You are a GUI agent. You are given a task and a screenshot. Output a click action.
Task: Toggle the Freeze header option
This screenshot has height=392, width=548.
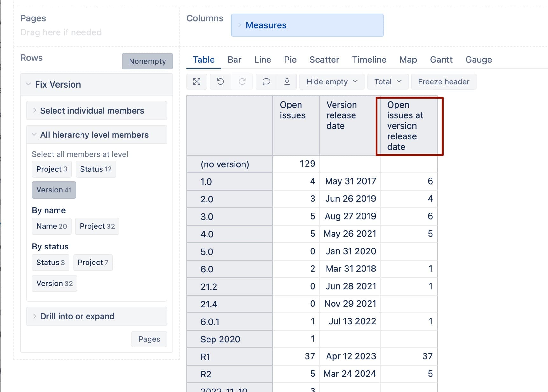[x=444, y=82]
